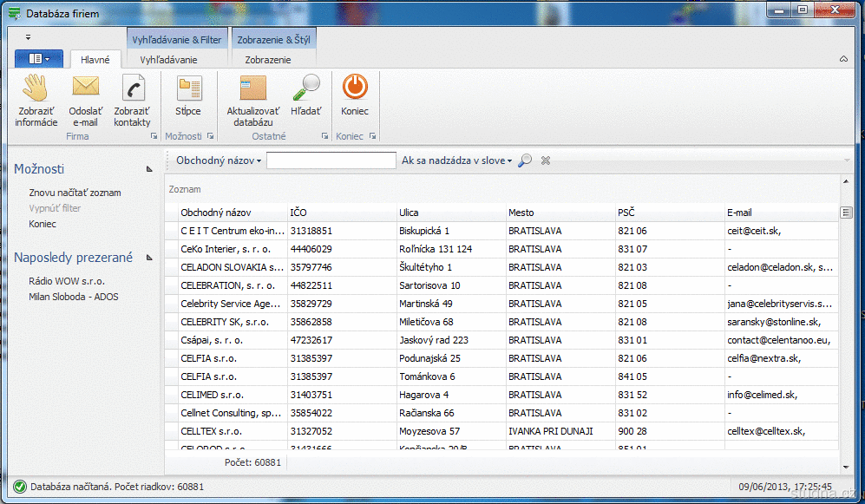Click the Odoslať e-mail envelope icon
This screenshot has height=504, width=865.
pos(86,88)
